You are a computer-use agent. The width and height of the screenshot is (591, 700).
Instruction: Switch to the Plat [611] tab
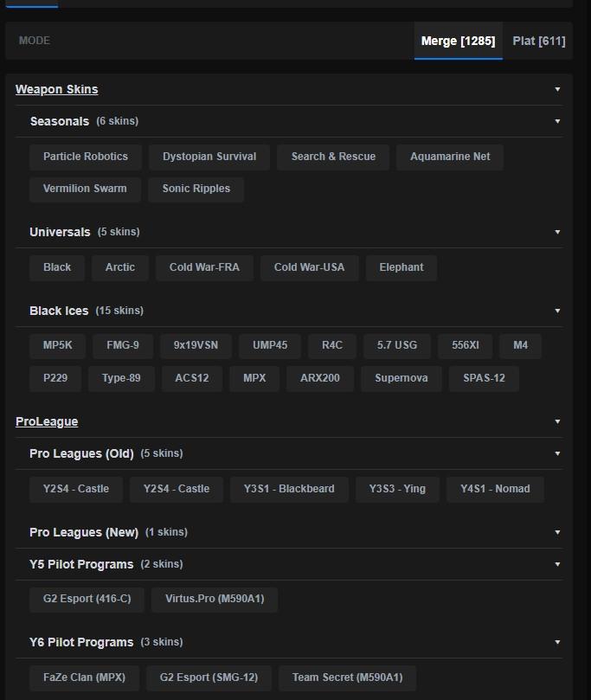539,41
